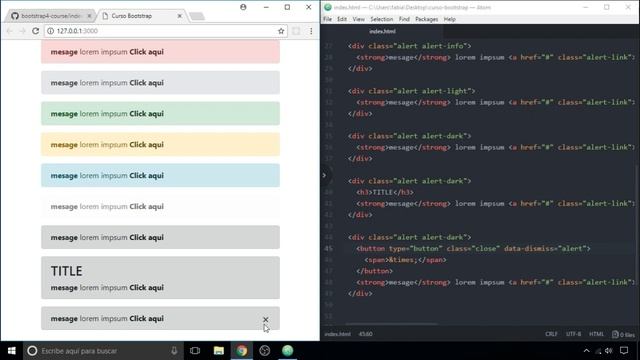640x360 pixels.
Task: Open the Windows Start menu
Action: (x=11, y=351)
